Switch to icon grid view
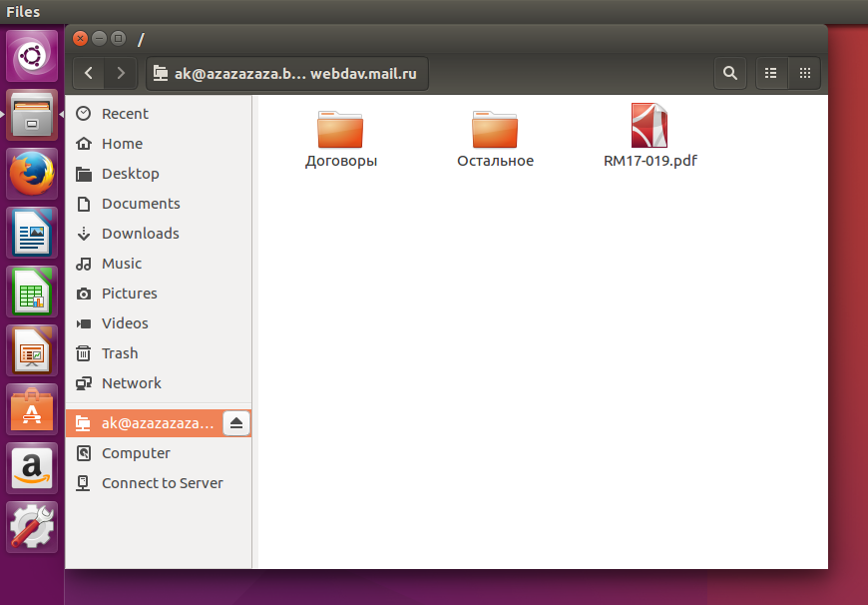868x605 pixels. coord(804,73)
